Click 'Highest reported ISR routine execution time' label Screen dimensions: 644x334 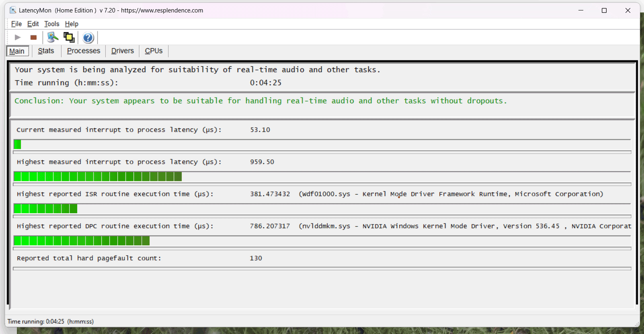[115, 194]
